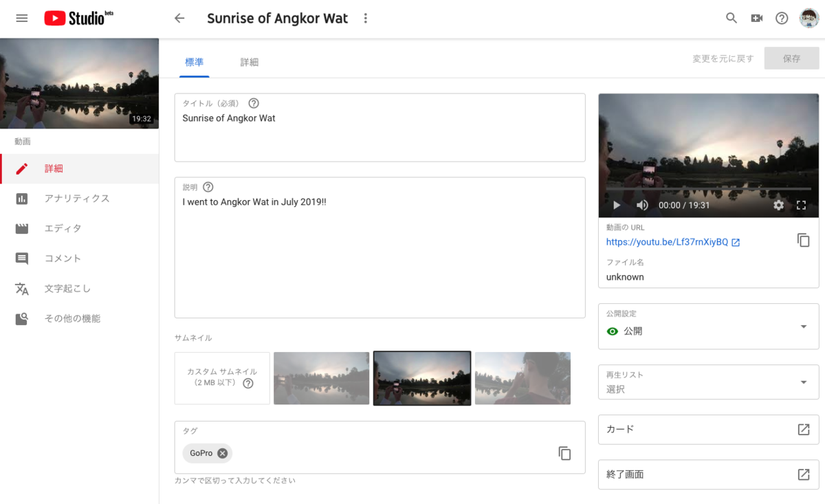Switch to the 詳細 tab
This screenshot has height=504, width=825.
pyautogui.click(x=249, y=61)
